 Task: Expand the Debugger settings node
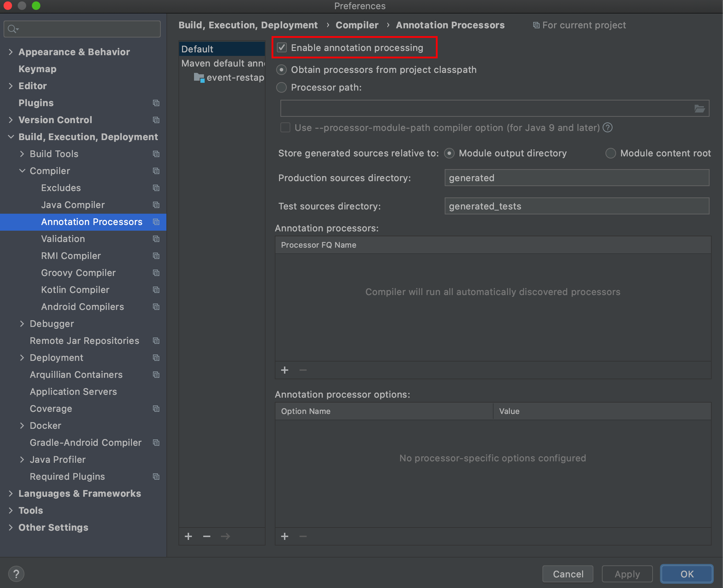click(22, 324)
